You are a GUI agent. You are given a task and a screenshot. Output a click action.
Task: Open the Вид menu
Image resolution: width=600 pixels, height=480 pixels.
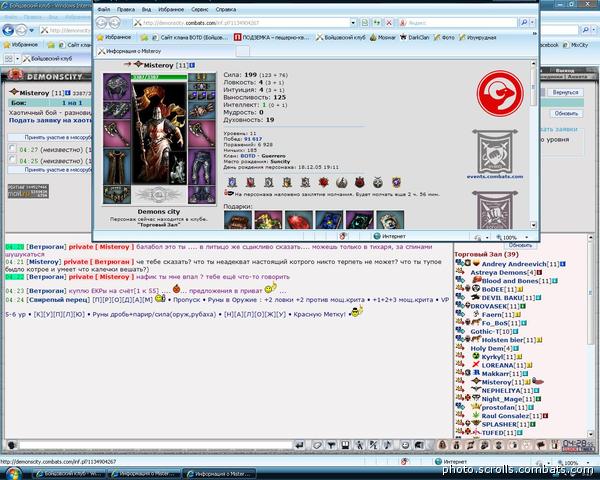point(146,9)
